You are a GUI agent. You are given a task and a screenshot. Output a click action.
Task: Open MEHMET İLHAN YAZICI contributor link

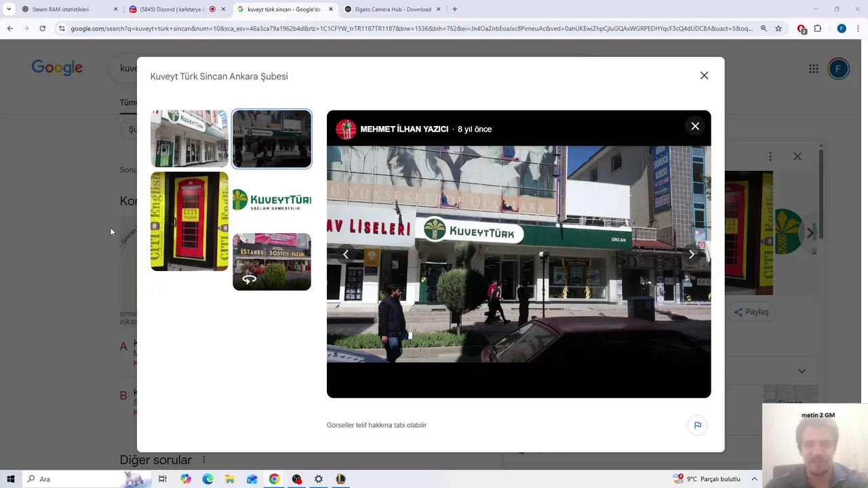coord(404,129)
